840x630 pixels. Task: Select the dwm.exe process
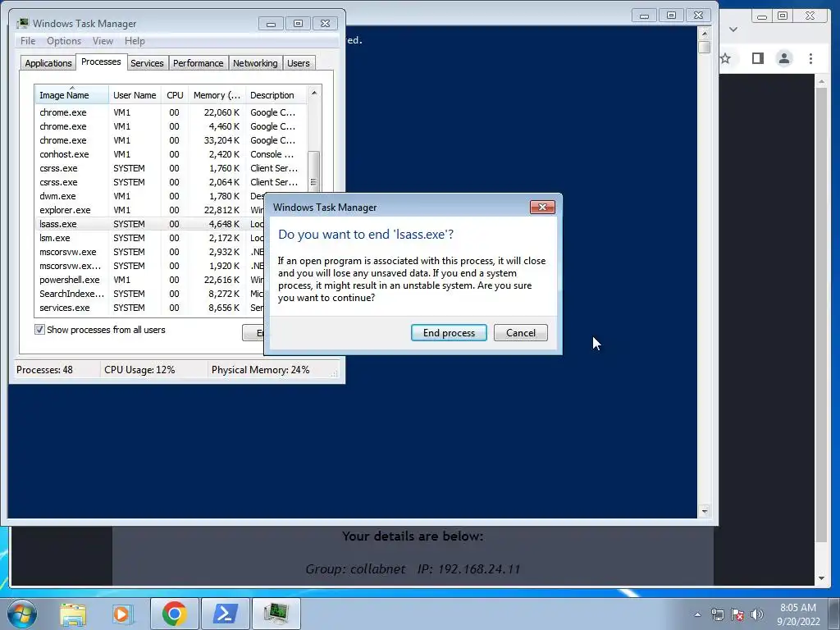[x=150, y=196]
